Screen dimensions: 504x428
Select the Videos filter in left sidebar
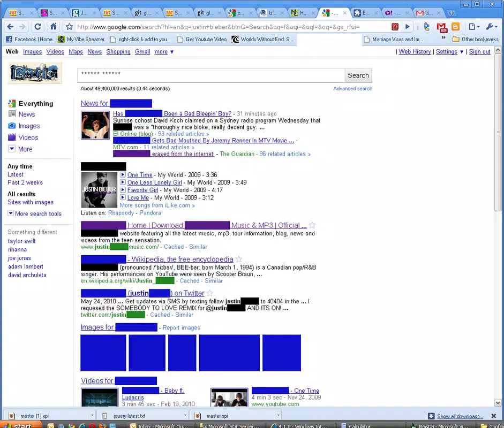pyautogui.click(x=28, y=137)
